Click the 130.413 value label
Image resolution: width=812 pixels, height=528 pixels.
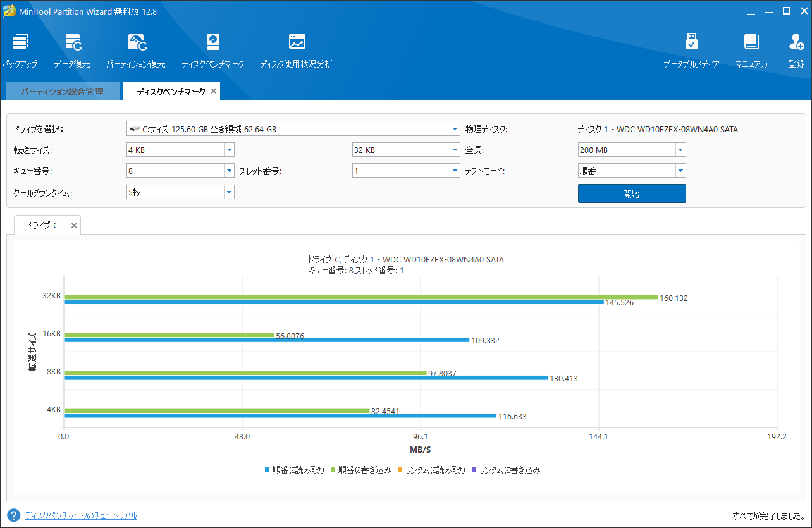(563, 379)
